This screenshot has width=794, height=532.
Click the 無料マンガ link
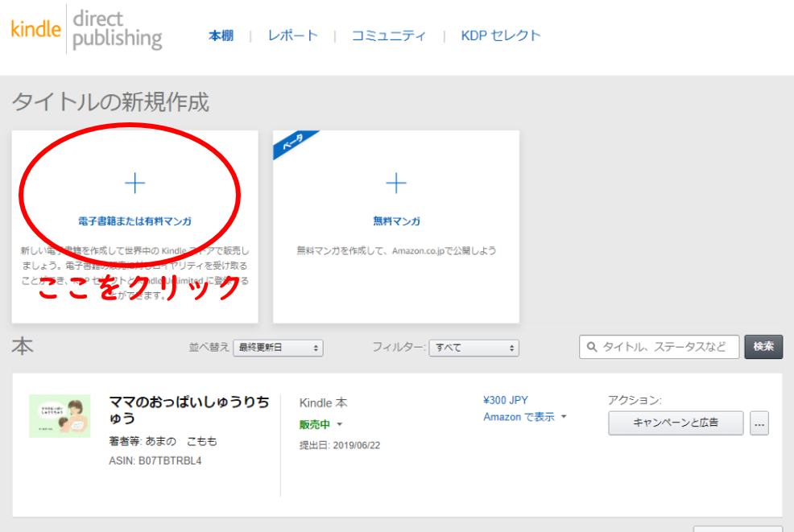(x=396, y=221)
